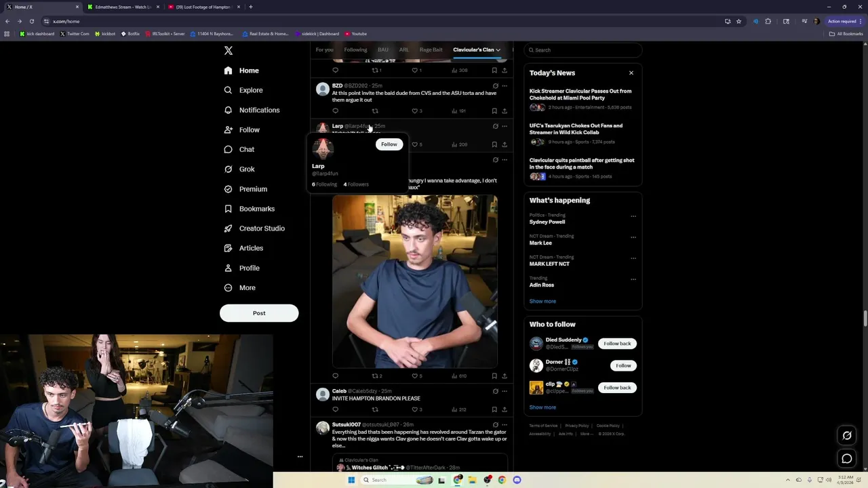
Task: Bookmark BZD's post
Action: click(494, 111)
